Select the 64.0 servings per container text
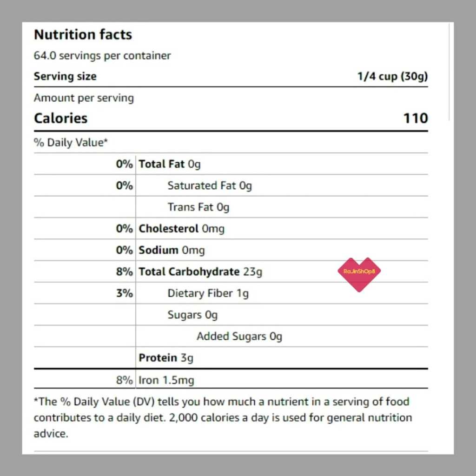 [x=102, y=56]
